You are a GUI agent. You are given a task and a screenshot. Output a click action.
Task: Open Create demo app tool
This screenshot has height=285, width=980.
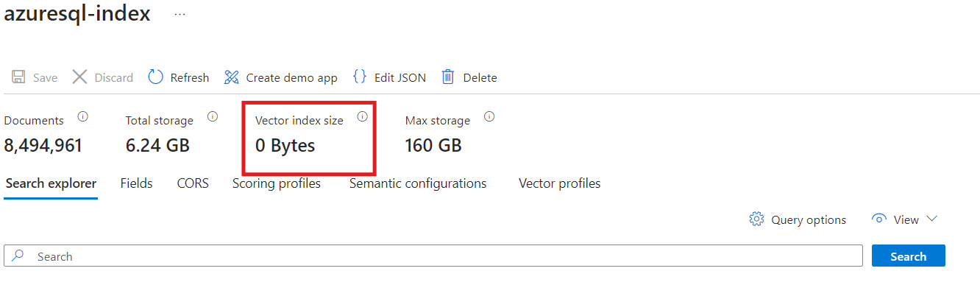tap(281, 77)
